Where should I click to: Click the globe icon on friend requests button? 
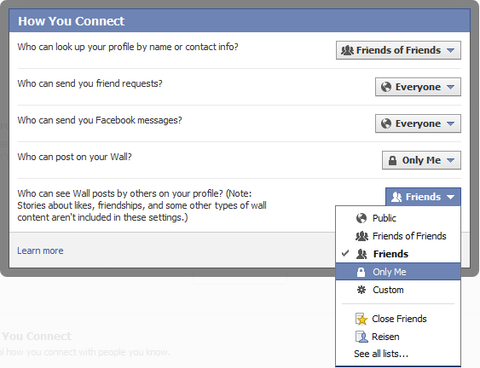coord(386,87)
